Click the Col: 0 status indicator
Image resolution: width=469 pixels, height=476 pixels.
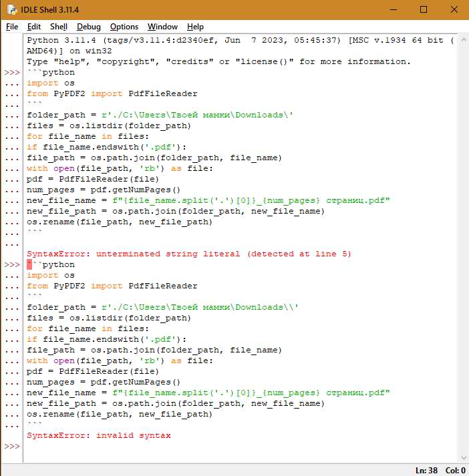(x=456, y=471)
